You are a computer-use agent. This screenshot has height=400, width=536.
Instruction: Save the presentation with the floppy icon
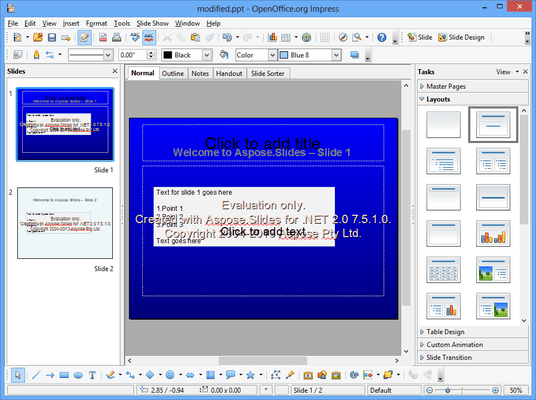coord(52,37)
